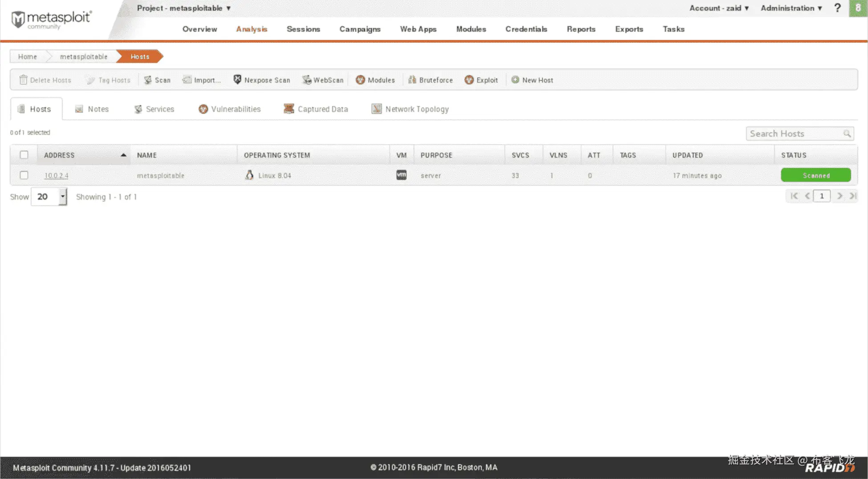This screenshot has width=868, height=479.
Task: Click the Scan toolbar icon
Action: (148, 80)
